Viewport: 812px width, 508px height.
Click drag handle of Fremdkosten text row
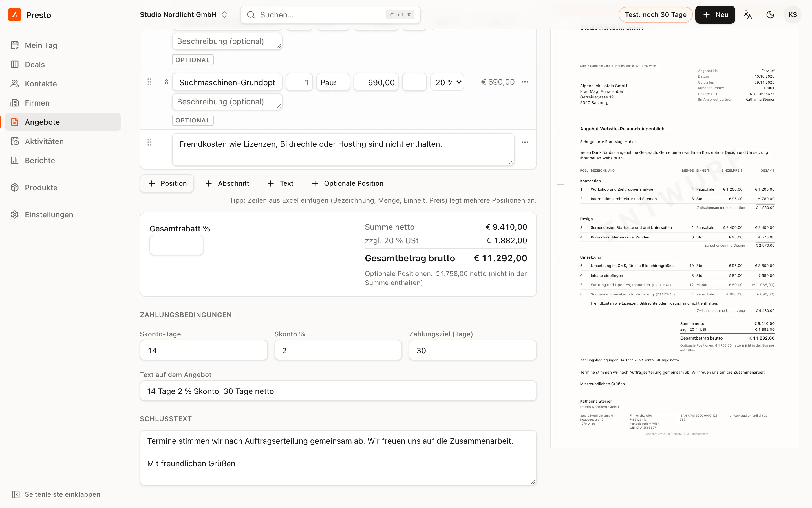pyautogui.click(x=149, y=143)
